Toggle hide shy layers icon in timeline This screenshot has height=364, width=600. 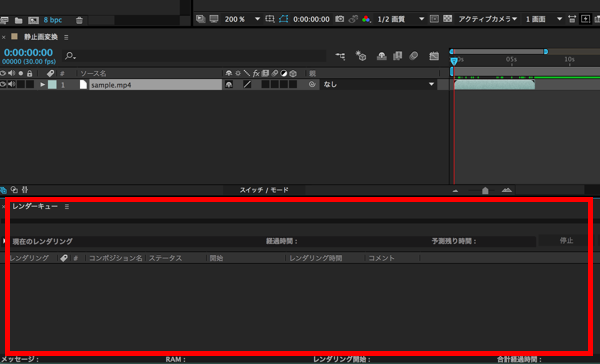(x=382, y=56)
